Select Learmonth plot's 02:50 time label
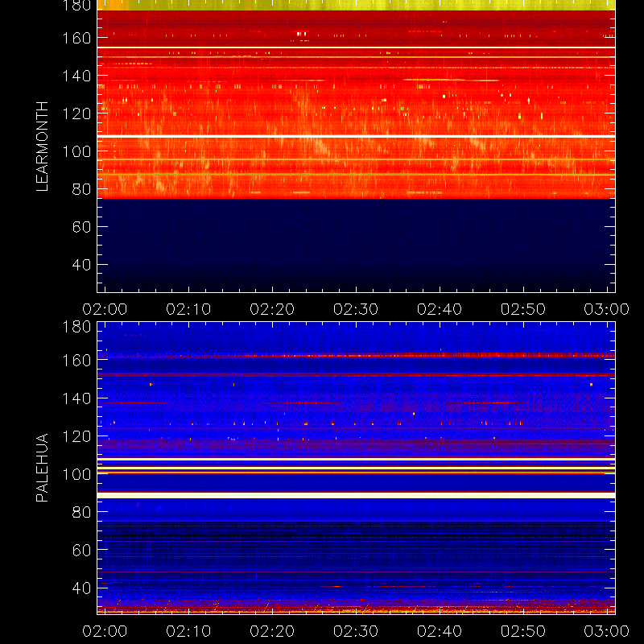The height and width of the screenshot is (644, 644). [523, 309]
